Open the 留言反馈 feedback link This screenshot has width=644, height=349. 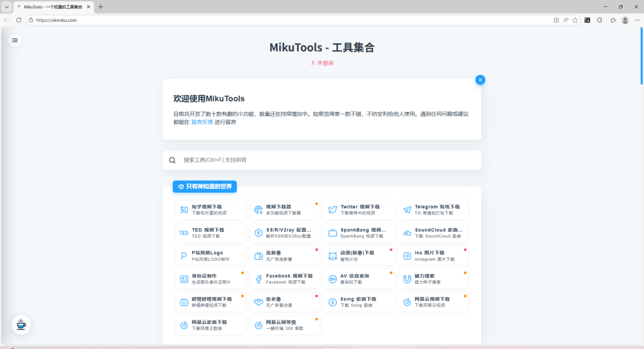(x=202, y=122)
